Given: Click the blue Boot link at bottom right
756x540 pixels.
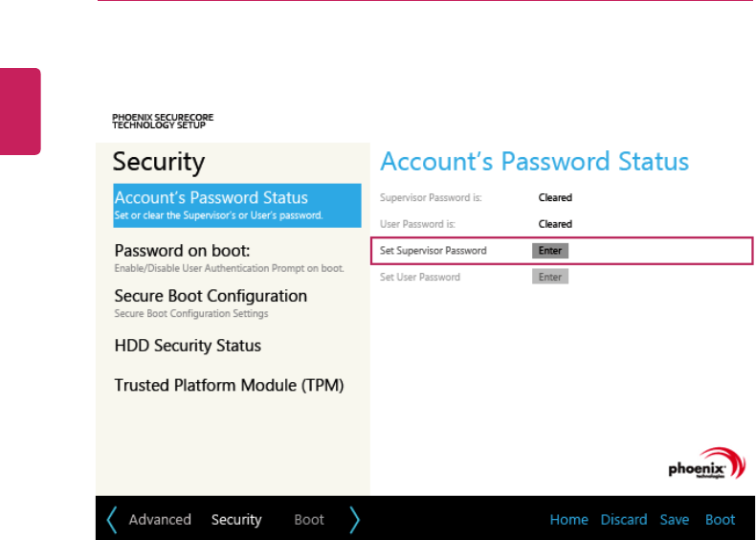Looking at the screenshot, I should pyautogui.click(x=721, y=520).
